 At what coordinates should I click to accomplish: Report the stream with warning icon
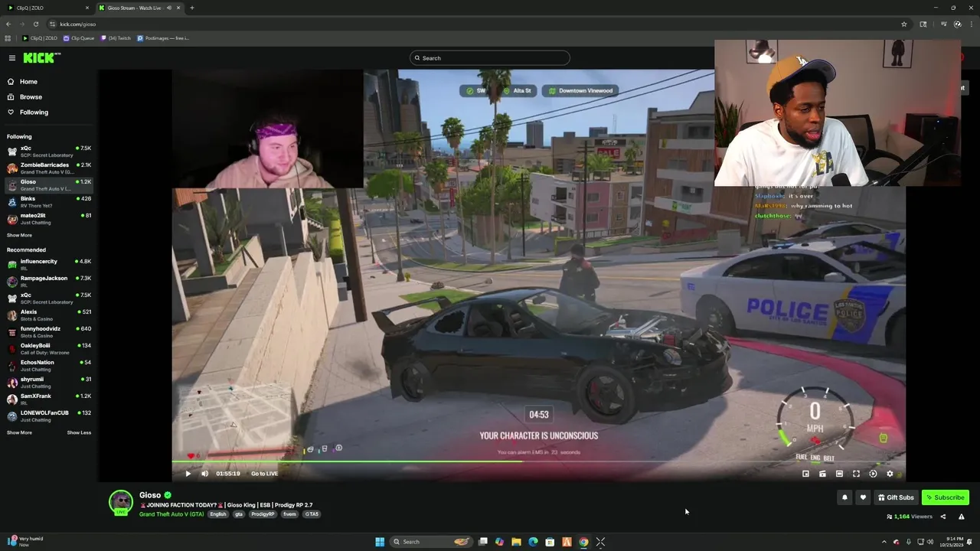click(x=962, y=517)
